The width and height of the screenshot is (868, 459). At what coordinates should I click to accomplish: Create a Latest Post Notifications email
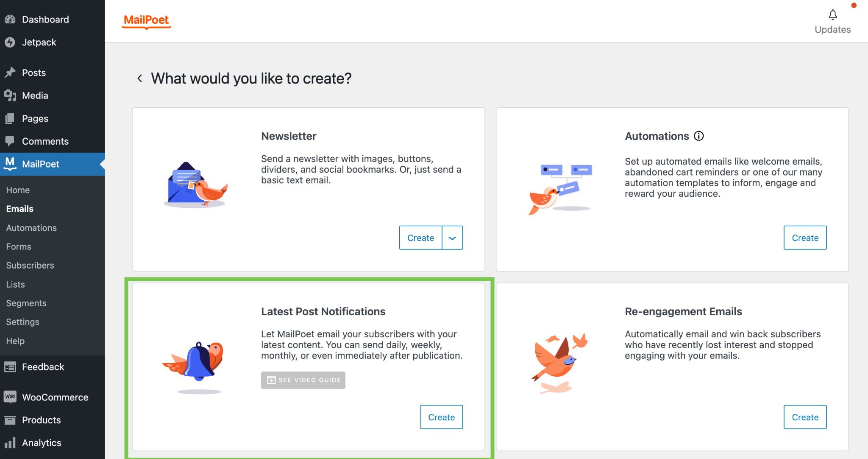point(441,417)
